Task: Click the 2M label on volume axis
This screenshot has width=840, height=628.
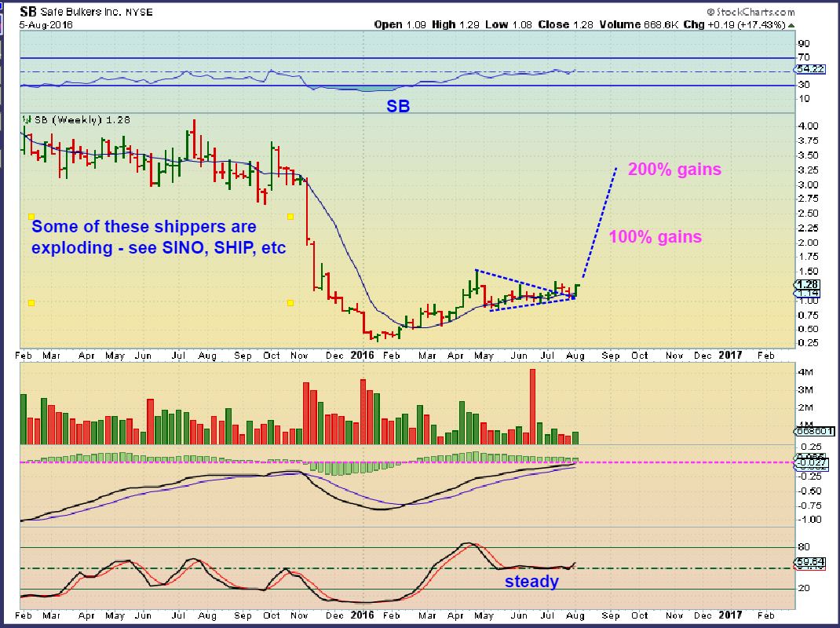Action: [x=805, y=407]
